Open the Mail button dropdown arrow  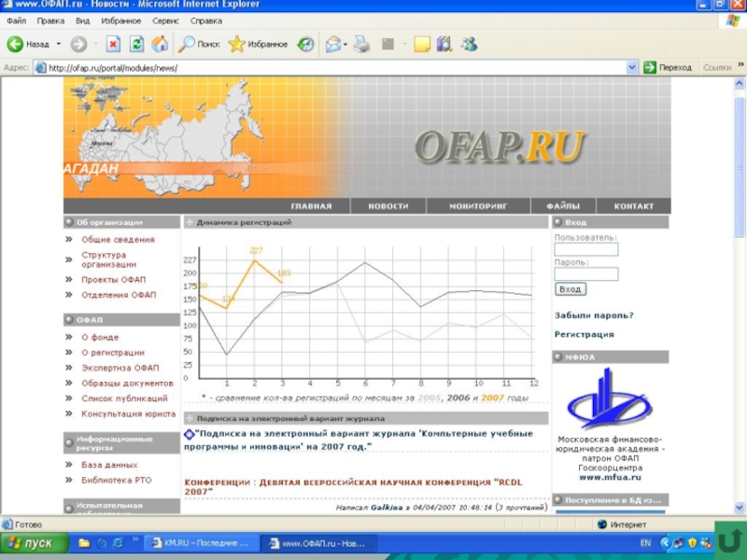coord(345,44)
